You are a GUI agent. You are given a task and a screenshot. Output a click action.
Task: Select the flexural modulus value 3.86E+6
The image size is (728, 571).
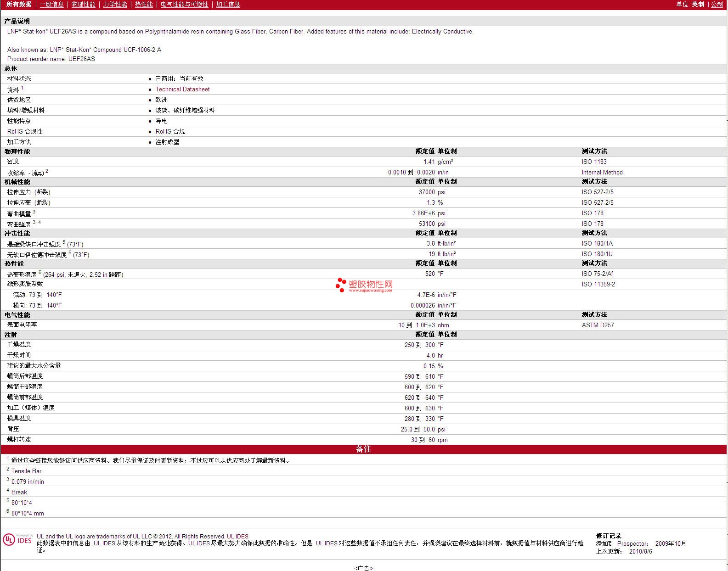tap(423, 213)
